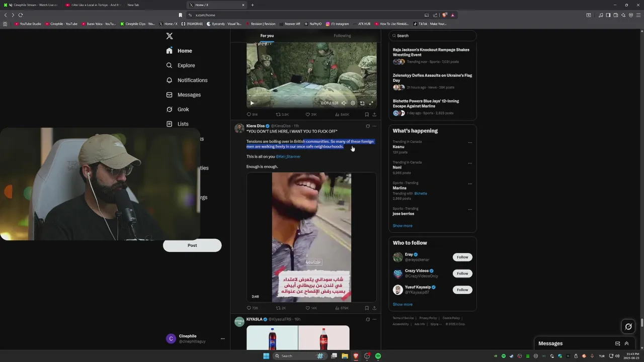The image size is (644, 362).
Task: Click the X logo in the sidebar
Action: click(x=170, y=36)
